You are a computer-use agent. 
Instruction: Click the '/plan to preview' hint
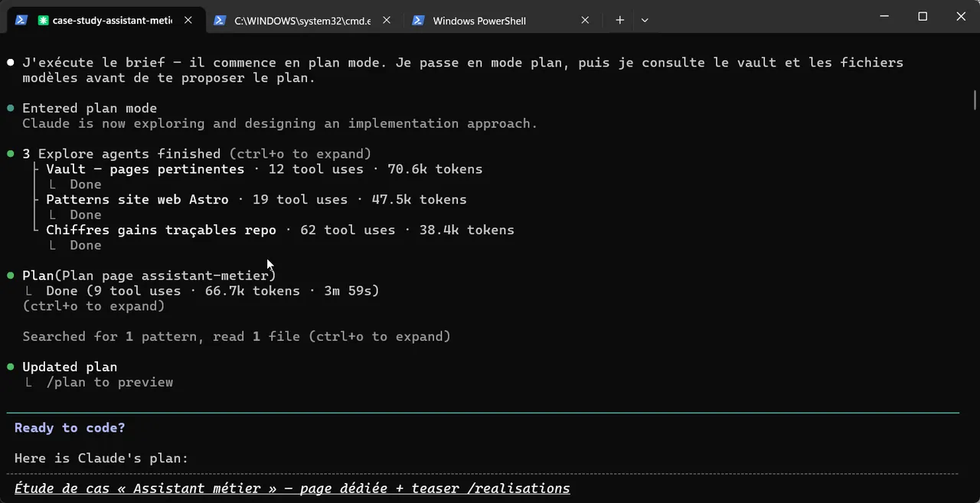pos(109,383)
